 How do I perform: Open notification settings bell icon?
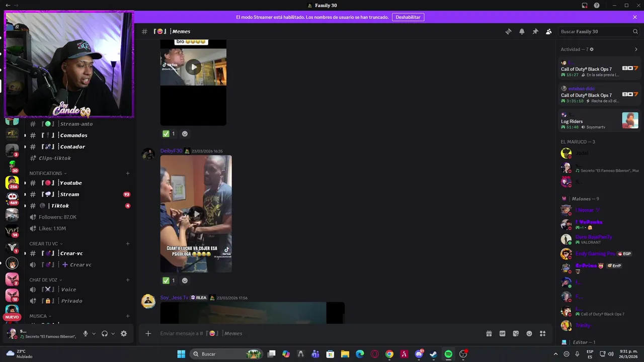(x=522, y=31)
